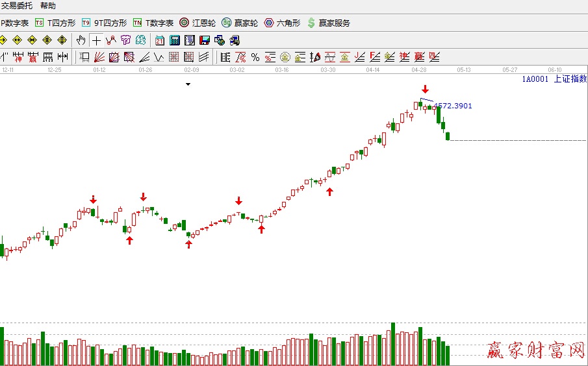The image size is (588, 366).
Task: Click the small black dropdown triangle in chart
Action: point(188,84)
